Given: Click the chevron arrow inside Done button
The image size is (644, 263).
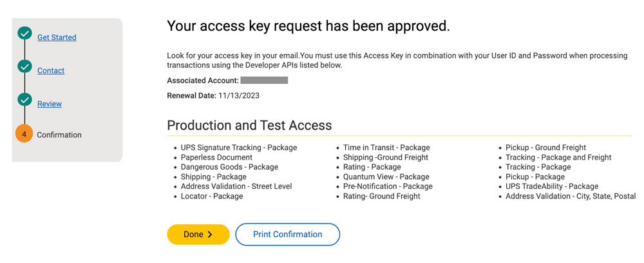Looking at the screenshot, I should point(210,235).
